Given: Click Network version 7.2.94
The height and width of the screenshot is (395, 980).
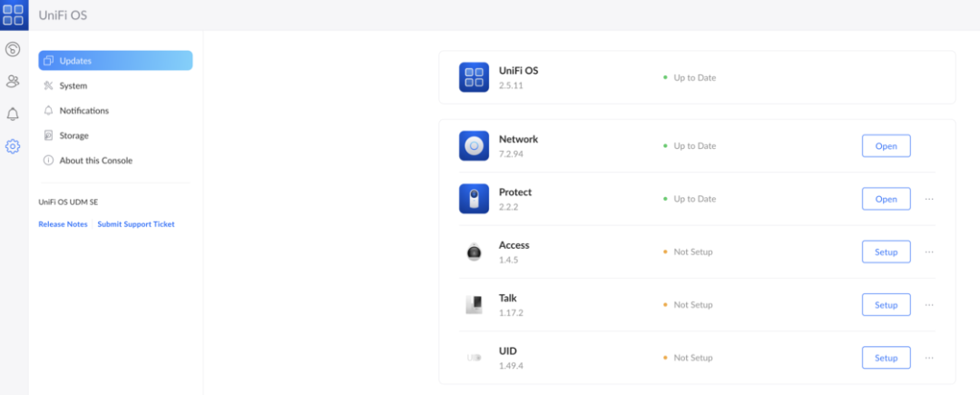Looking at the screenshot, I should (x=511, y=153).
